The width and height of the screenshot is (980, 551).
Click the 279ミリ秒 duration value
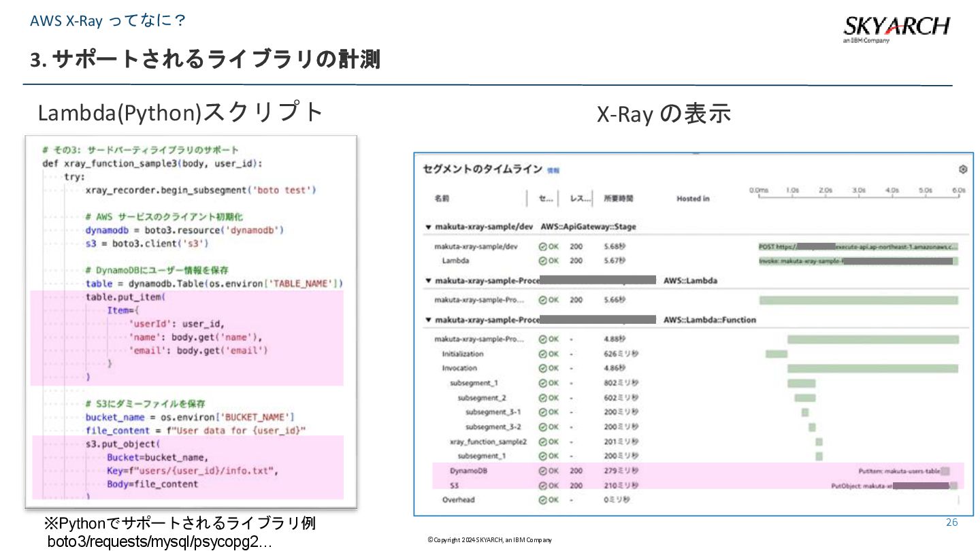click(621, 471)
